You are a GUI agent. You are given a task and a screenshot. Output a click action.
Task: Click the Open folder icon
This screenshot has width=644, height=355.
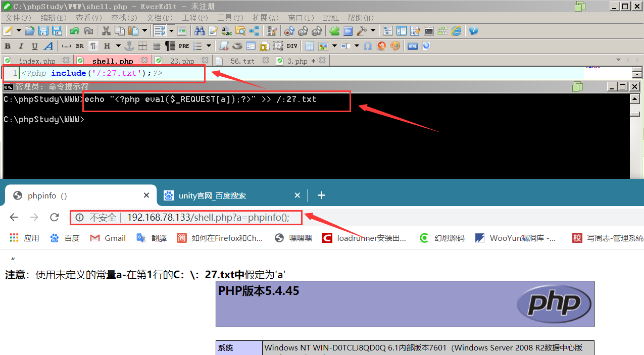tap(29, 31)
